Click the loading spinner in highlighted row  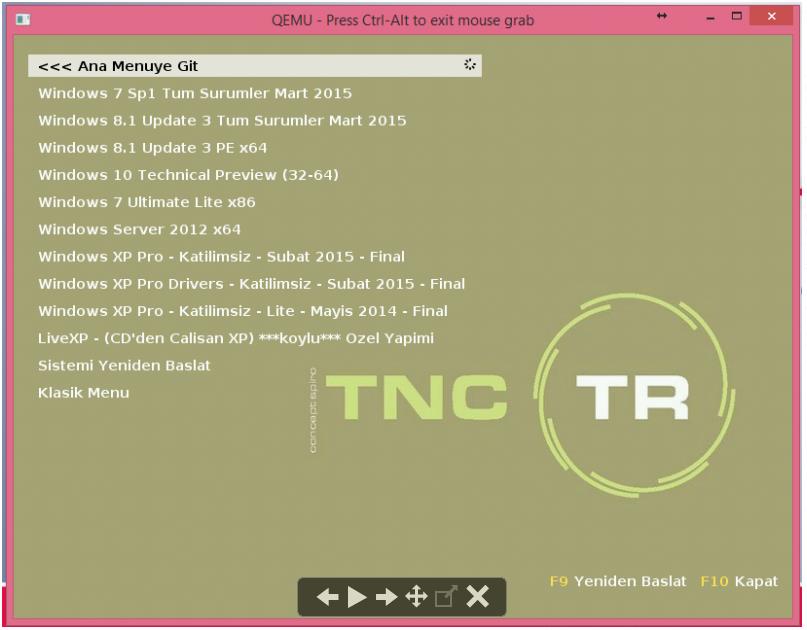click(x=469, y=64)
